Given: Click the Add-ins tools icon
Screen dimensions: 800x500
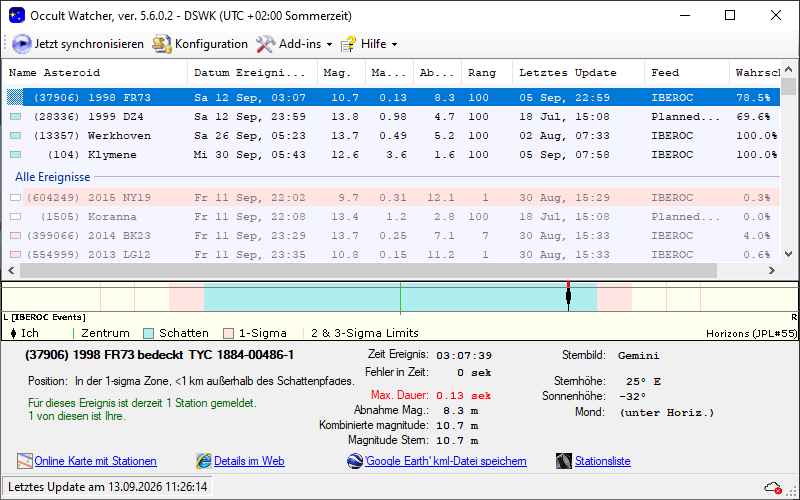Looking at the screenshot, I should click(265, 44).
